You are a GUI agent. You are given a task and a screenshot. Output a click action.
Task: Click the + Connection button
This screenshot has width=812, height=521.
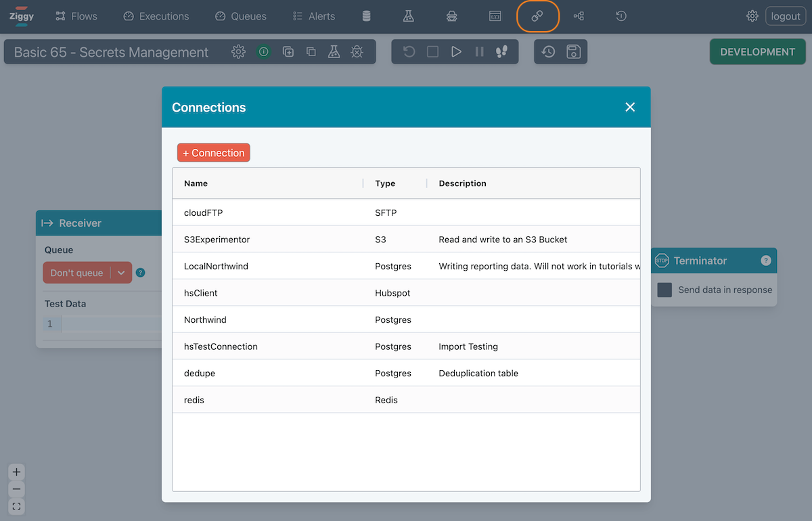pyautogui.click(x=214, y=153)
